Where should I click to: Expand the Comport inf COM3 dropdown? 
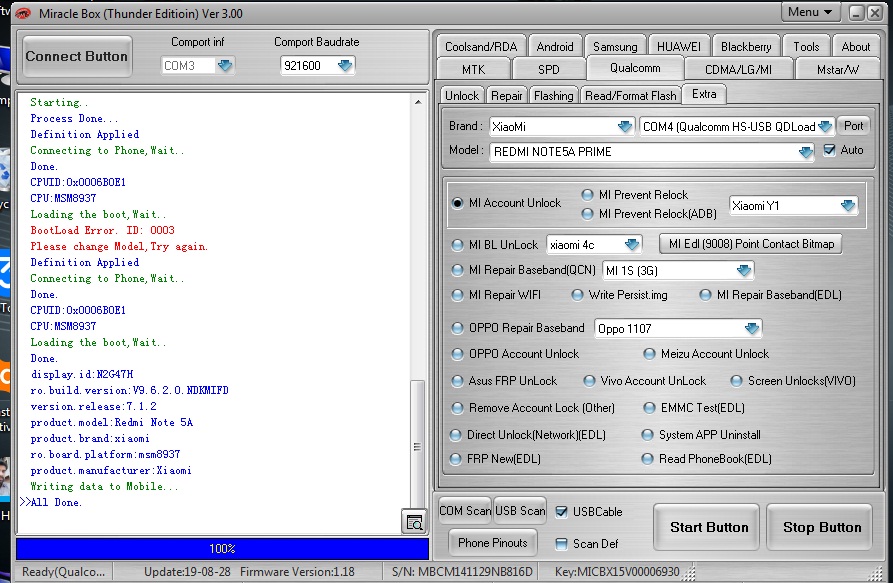(x=226, y=65)
